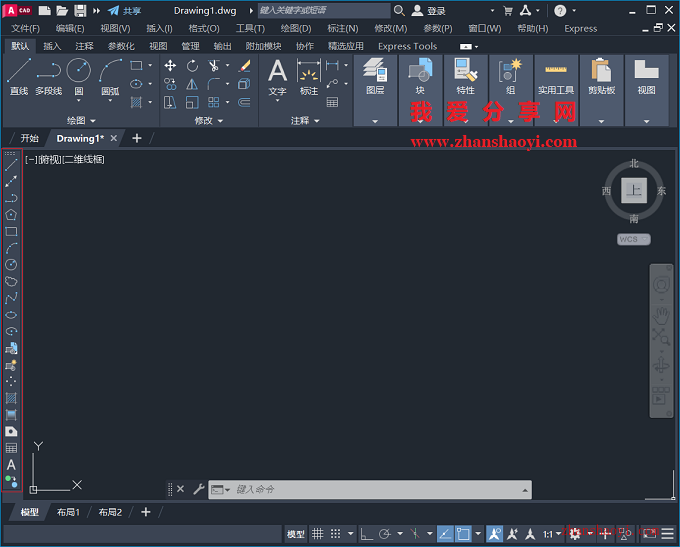
Task: Toggle grid display in status bar
Action: pyautogui.click(x=317, y=534)
